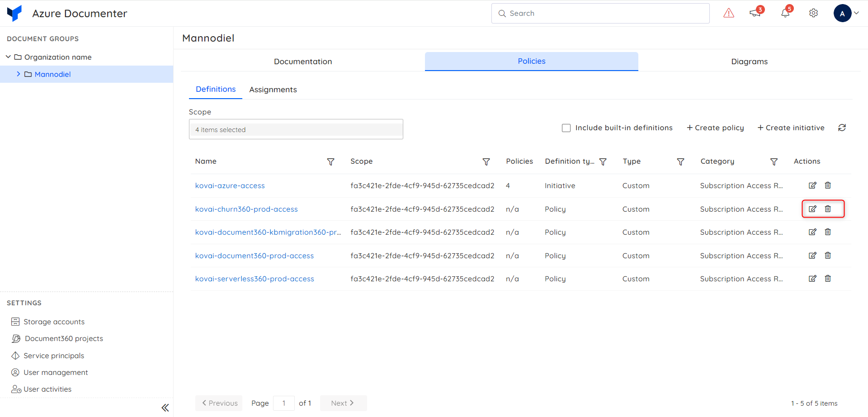This screenshot has width=868, height=417.
Task: Filter the Name column
Action: click(330, 161)
